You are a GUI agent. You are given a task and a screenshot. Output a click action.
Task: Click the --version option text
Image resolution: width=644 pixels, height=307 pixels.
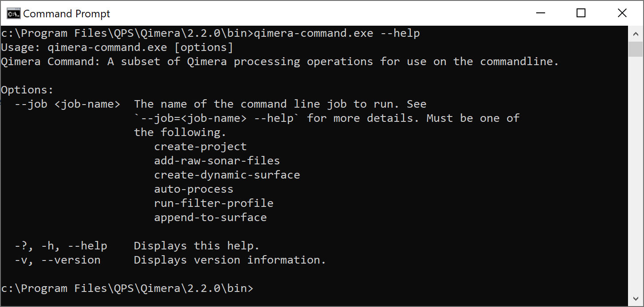(71, 260)
